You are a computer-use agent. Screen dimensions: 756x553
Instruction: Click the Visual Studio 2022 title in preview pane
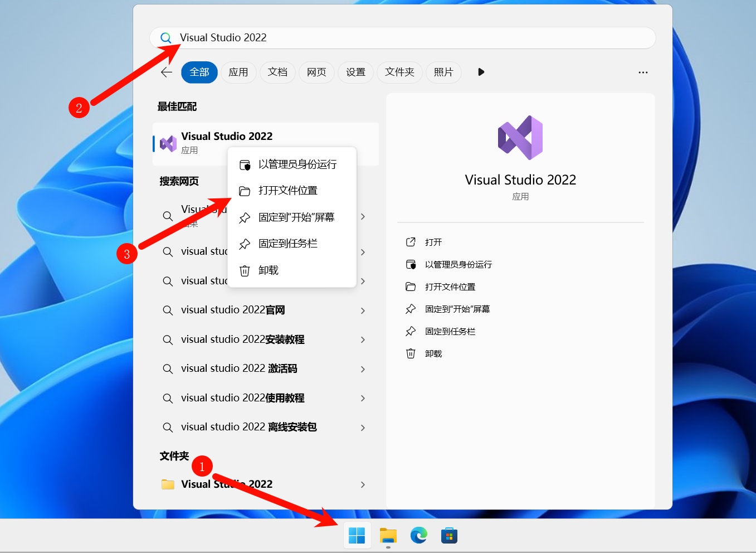[520, 180]
